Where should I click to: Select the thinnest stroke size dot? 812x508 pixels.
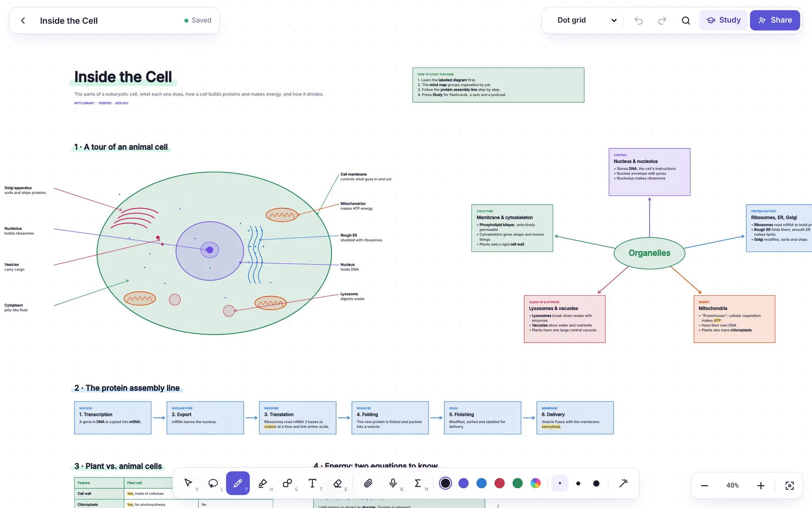coord(560,483)
